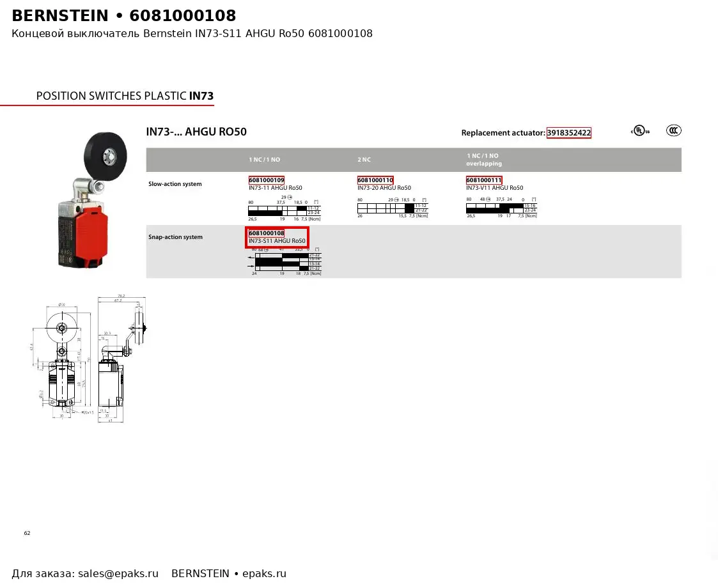Click the Slow-action system row label

175,184
